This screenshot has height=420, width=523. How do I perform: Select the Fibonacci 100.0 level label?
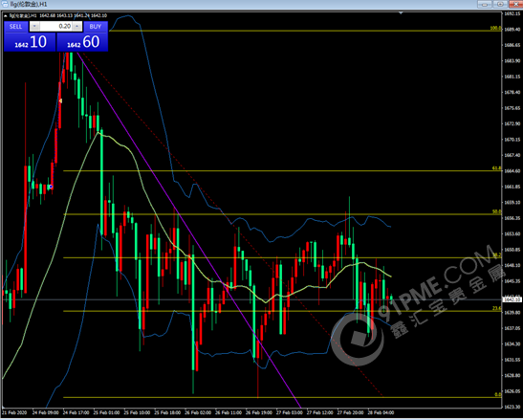495,29
